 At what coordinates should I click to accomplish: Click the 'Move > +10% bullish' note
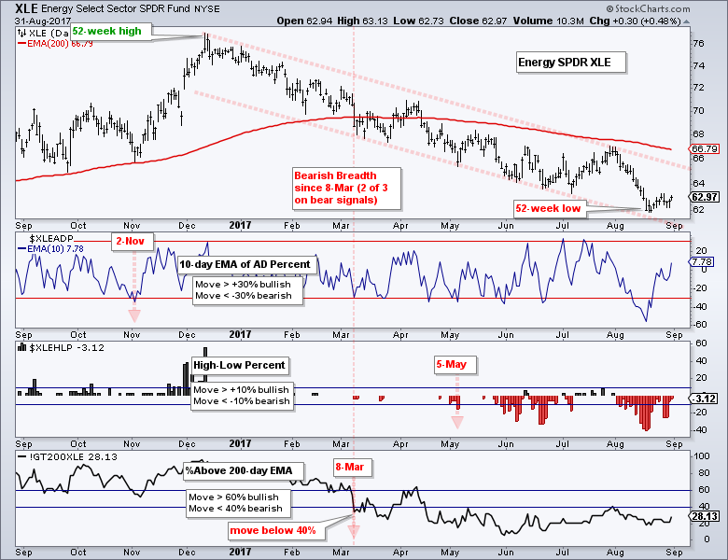[241, 389]
